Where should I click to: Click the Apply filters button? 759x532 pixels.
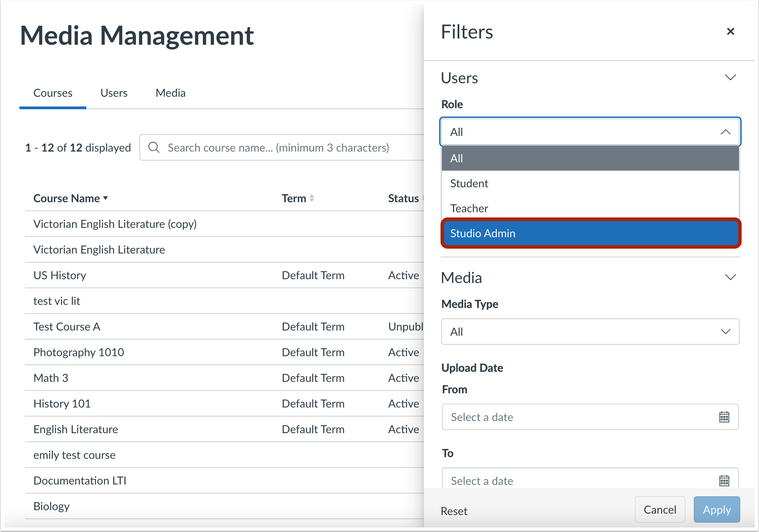point(716,509)
